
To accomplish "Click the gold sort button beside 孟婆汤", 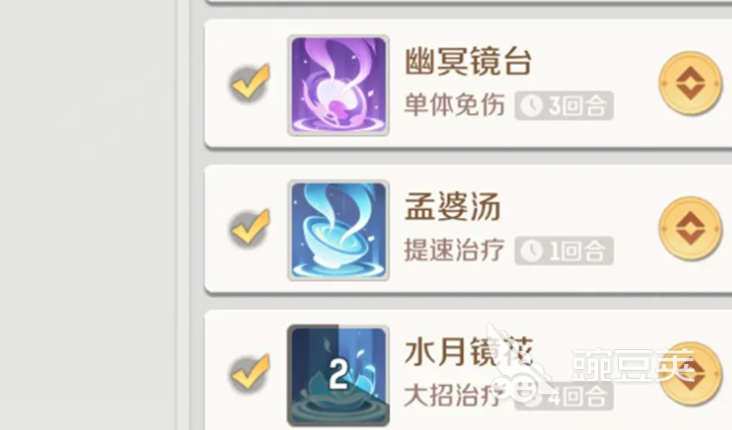I will (x=690, y=228).
